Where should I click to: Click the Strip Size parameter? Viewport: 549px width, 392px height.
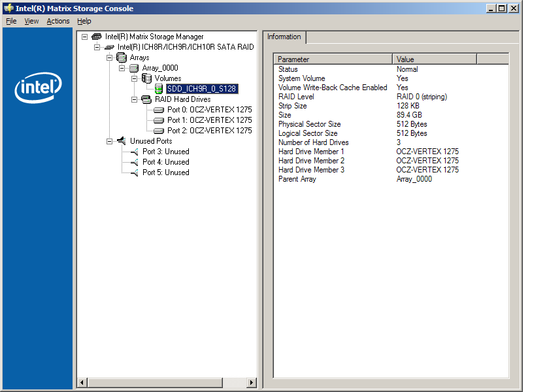pyautogui.click(x=292, y=106)
